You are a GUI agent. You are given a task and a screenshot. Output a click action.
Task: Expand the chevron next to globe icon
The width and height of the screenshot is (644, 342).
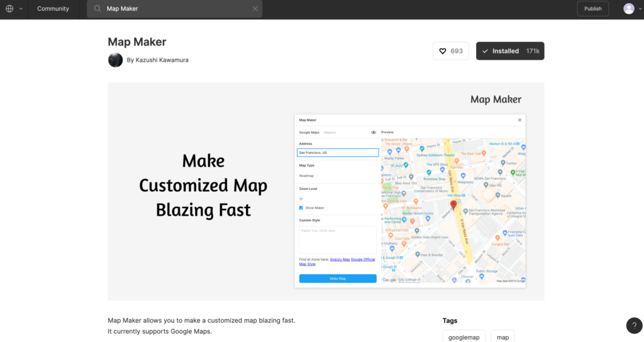tap(21, 9)
